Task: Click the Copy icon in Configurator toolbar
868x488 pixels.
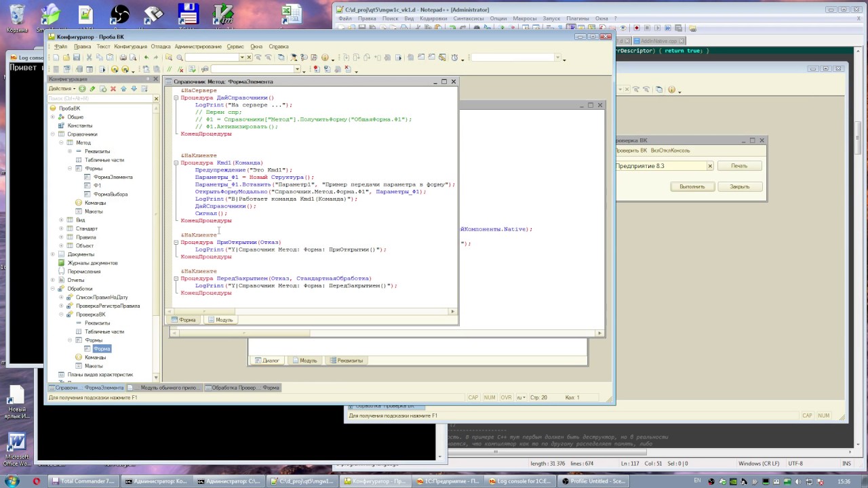Action: [100, 58]
